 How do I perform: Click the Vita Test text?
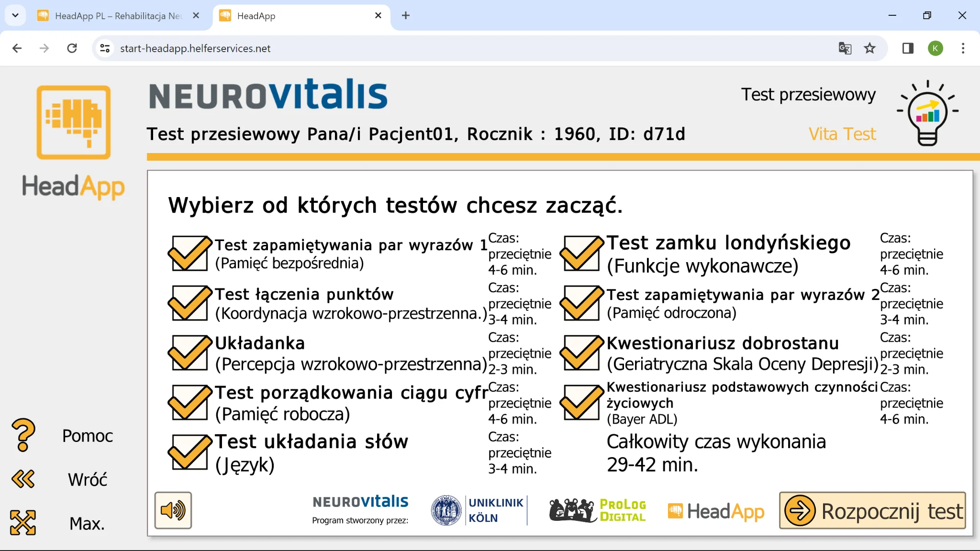tap(842, 134)
